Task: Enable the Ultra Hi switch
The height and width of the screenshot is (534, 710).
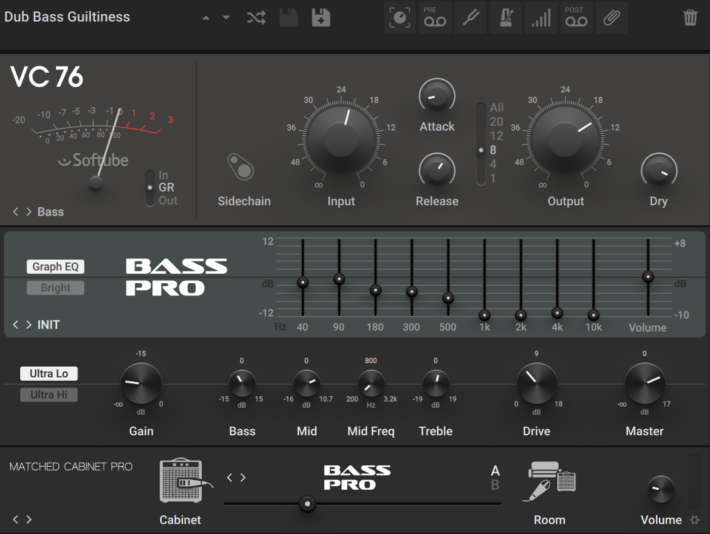Action: click(x=49, y=395)
